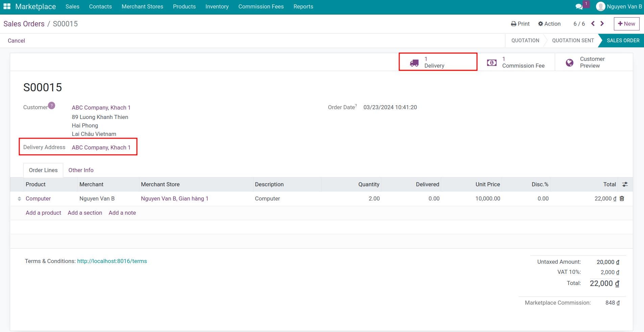Screen dimensions: 644x332
Task: Go to next record with right chevron
Action: [x=602, y=24]
